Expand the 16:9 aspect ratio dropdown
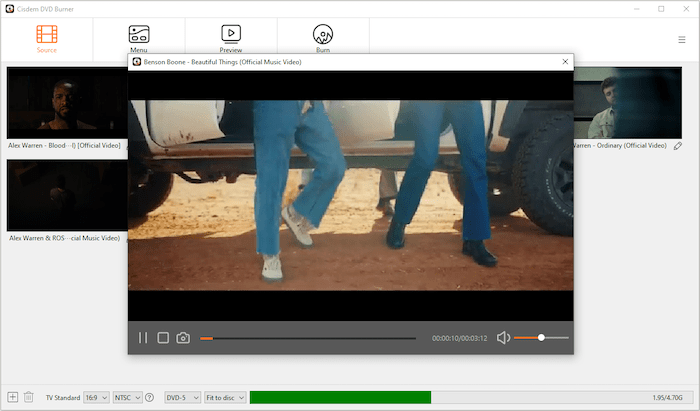700x411 pixels. coord(97,397)
